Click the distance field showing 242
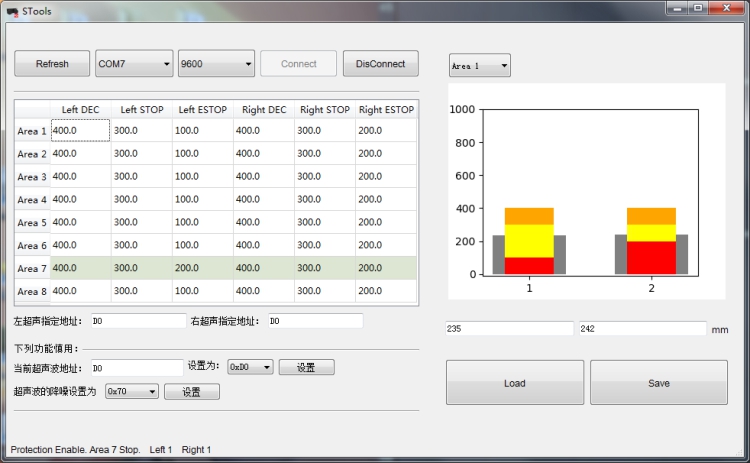 tap(642, 329)
